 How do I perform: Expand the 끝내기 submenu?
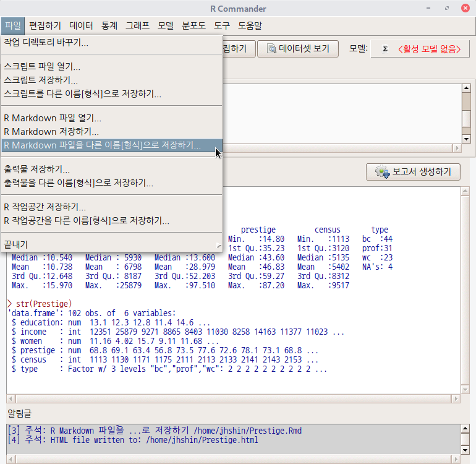(x=112, y=244)
